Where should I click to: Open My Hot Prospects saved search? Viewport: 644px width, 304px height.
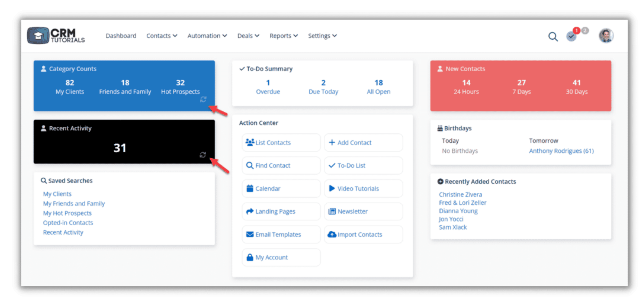point(67,213)
